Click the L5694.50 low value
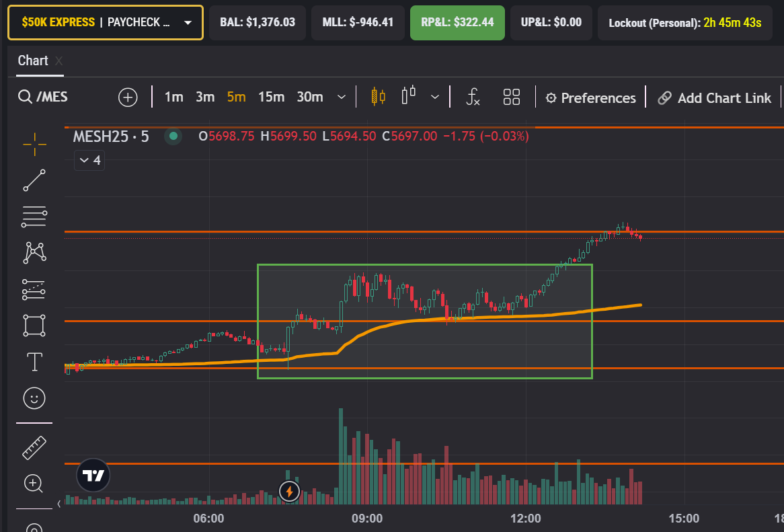The height and width of the screenshot is (532, 784). click(349, 136)
